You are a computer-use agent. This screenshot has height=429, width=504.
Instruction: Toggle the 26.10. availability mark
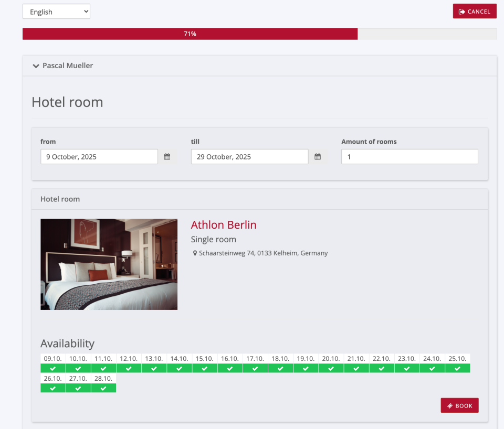coord(52,388)
